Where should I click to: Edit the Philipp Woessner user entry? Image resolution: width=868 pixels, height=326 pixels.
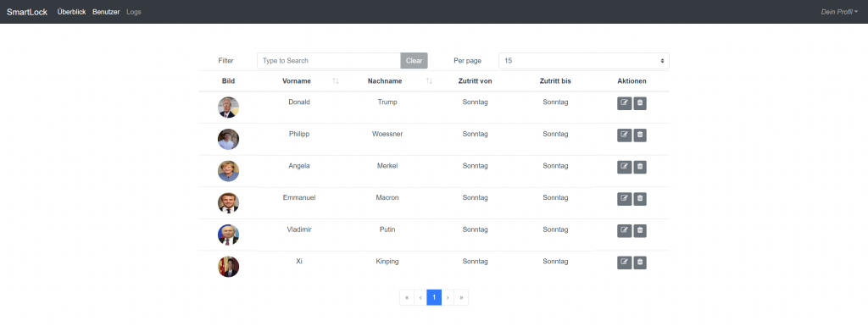(625, 135)
